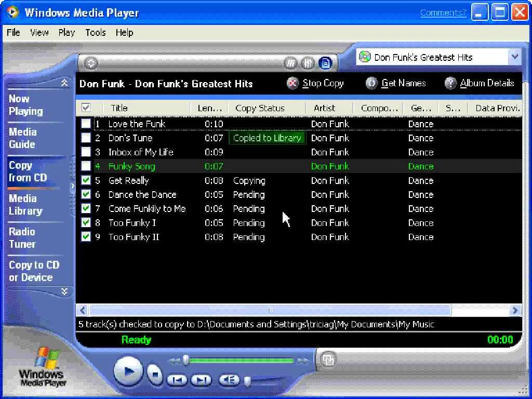Select the Come Funkily to Me title
The height and width of the screenshot is (399, 532).
(147, 209)
